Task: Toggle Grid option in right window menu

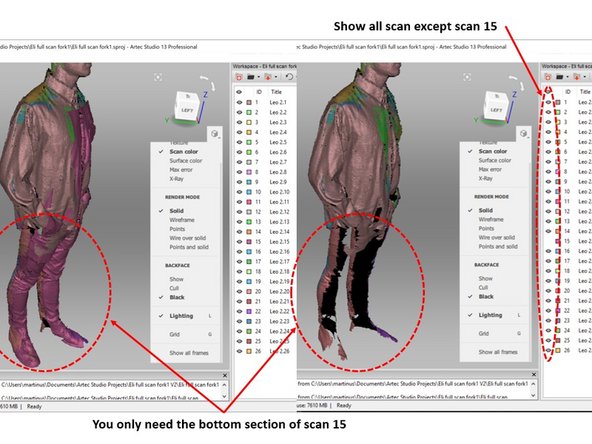Action: tap(484, 334)
